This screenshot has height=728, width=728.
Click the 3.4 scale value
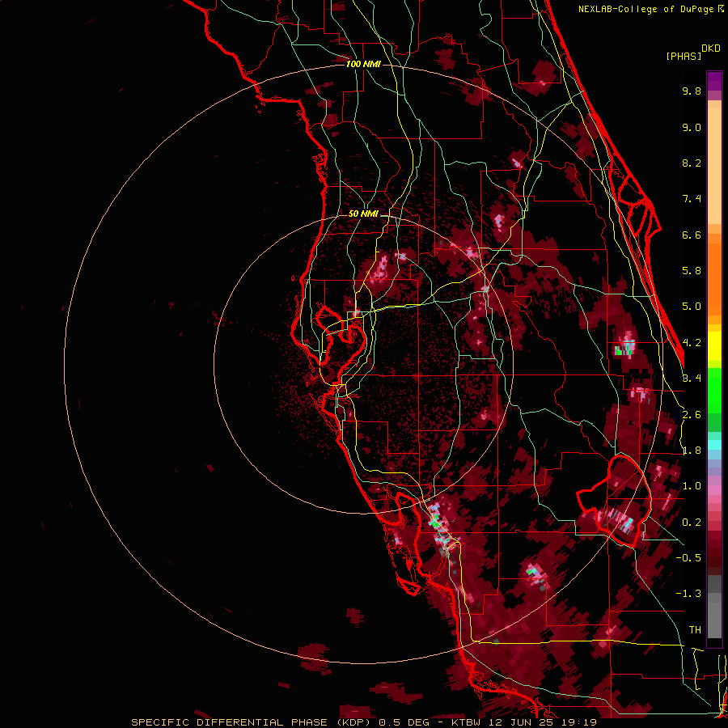click(692, 379)
